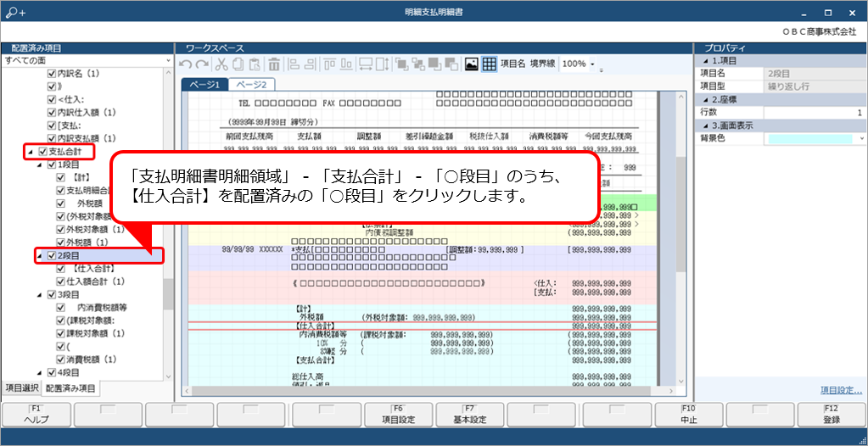Uncheck the 内訳名（1） checkbox

click(52, 73)
